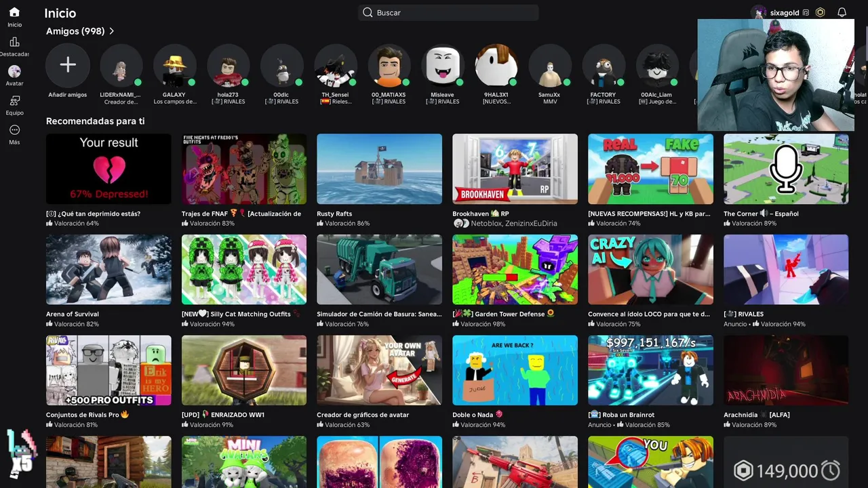868x488 pixels.
Task: Open NUEVAS RECOMPENSAS HL y KB thumbnail
Action: (650, 169)
